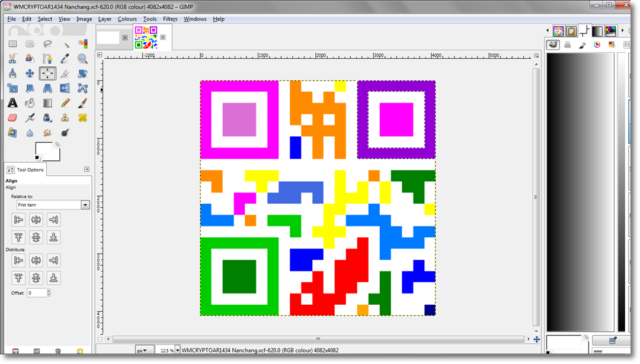This screenshot has height=364, width=640.
Task: Open the toolbox foreground/background colour swatch
Action: point(47,152)
